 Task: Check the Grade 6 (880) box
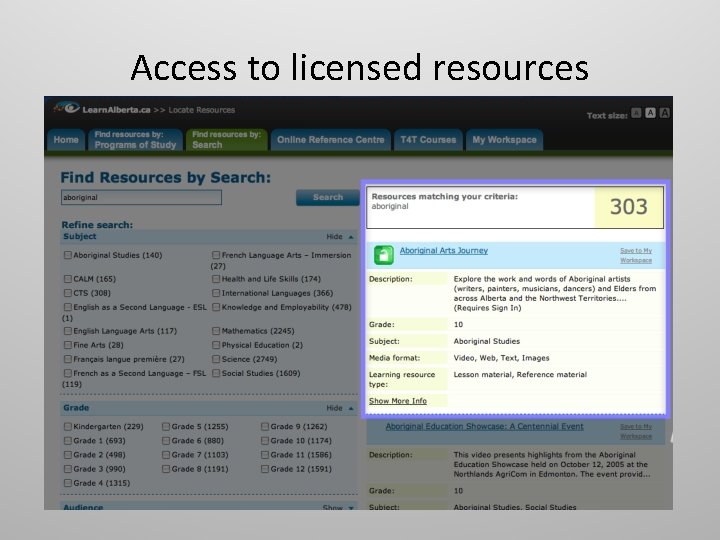(166, 441)
